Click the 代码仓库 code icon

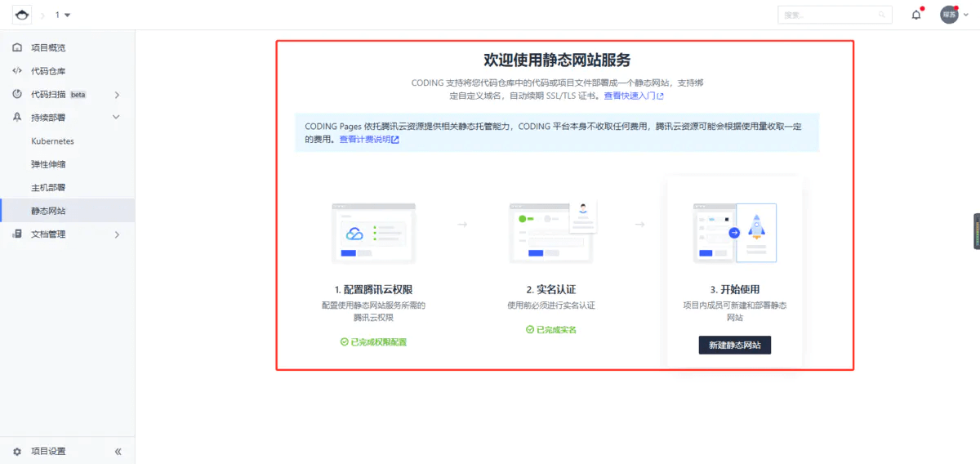17,71
